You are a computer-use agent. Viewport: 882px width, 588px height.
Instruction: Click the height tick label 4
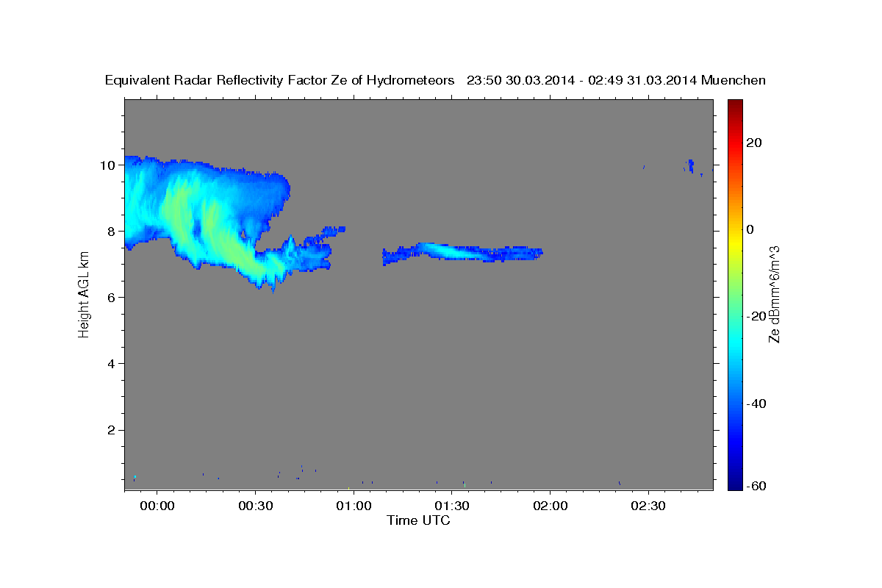[111, 364]
